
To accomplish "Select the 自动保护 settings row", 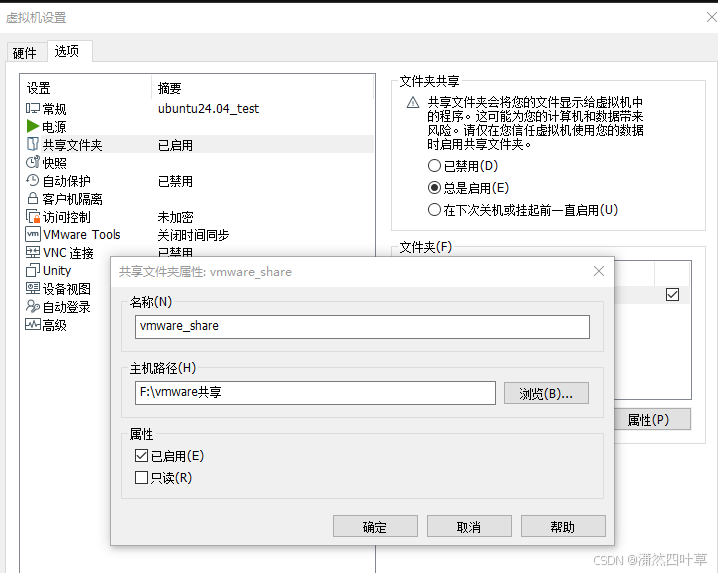I will [198, 181].
